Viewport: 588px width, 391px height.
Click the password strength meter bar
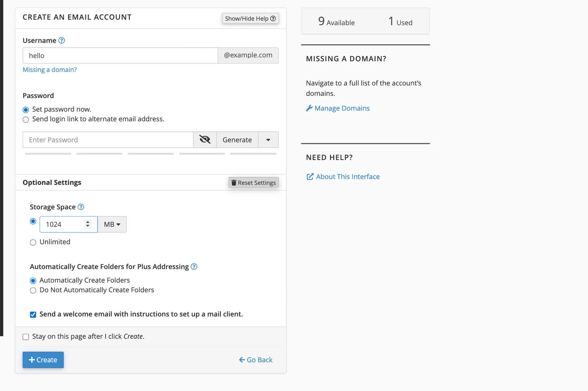(151, 154)
